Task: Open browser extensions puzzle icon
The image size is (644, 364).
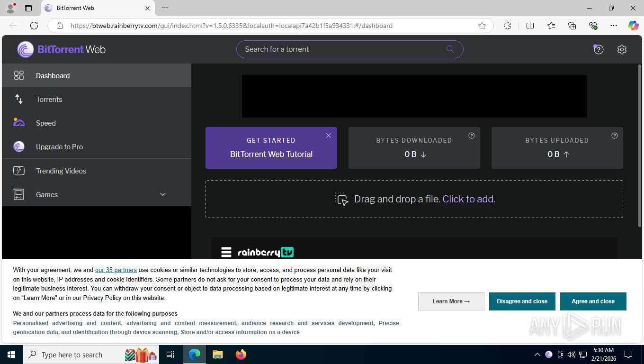Action: pos(507,26)
